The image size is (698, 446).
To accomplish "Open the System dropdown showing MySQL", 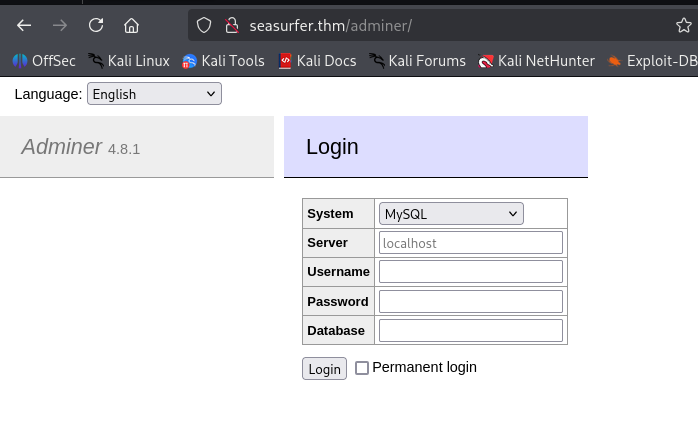I will click(x=451, y=214).
